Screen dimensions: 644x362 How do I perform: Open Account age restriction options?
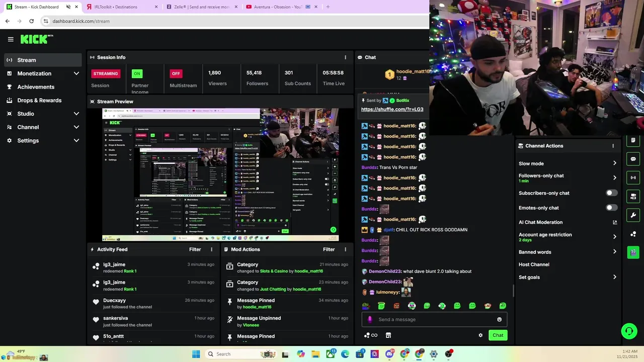[x=568, y=237]
